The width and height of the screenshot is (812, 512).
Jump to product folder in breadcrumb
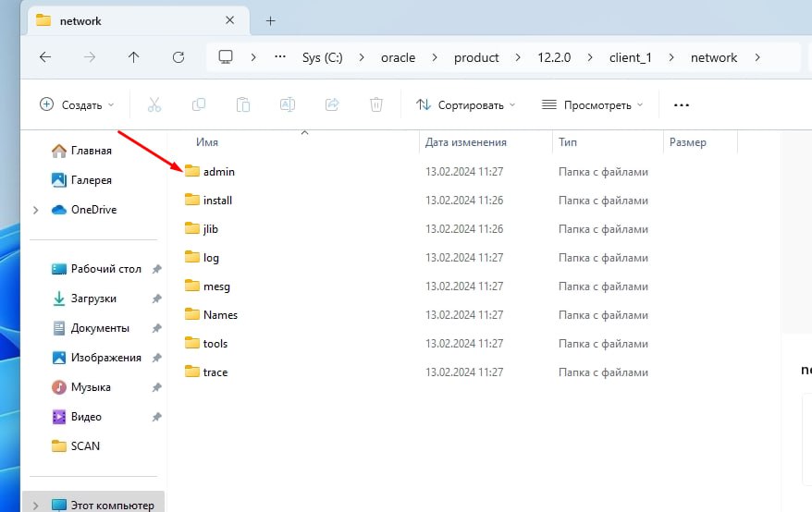pos(476,57)
